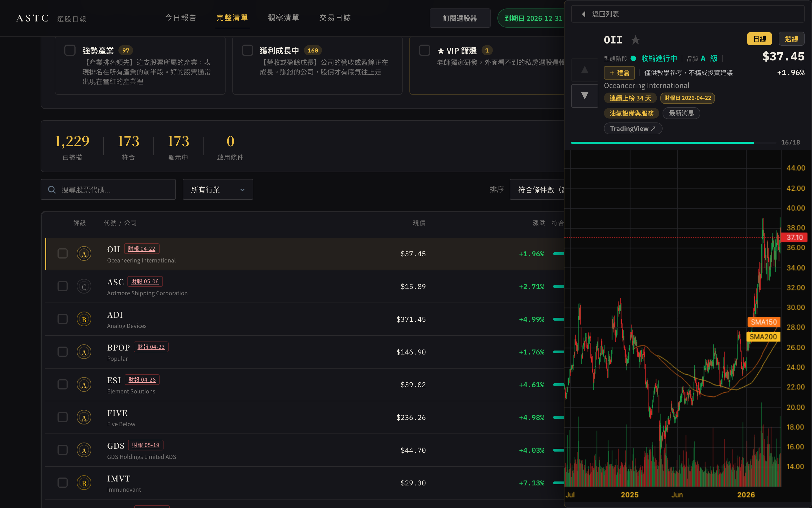
Task: Click the 訂閱選股器 button
Action: point(460,18)
